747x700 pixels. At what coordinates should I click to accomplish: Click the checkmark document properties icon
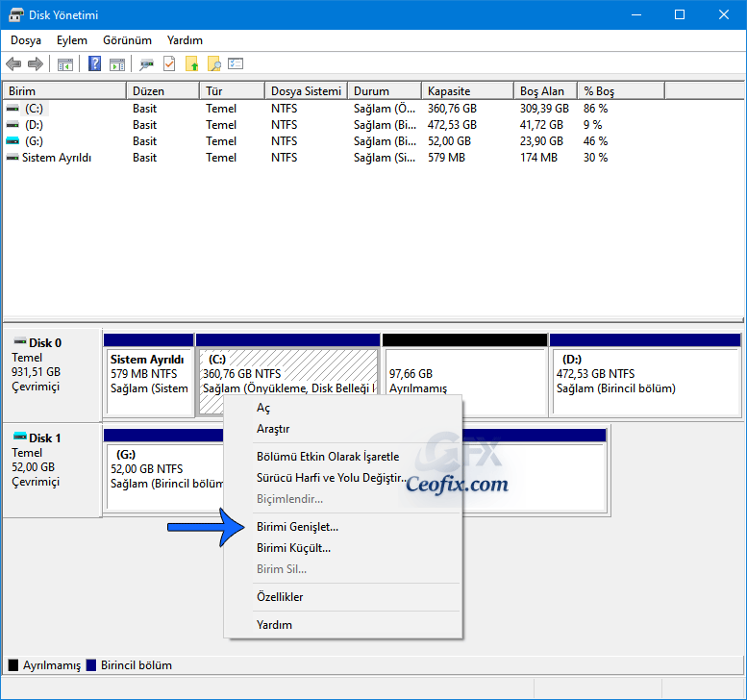coord(169,63)
